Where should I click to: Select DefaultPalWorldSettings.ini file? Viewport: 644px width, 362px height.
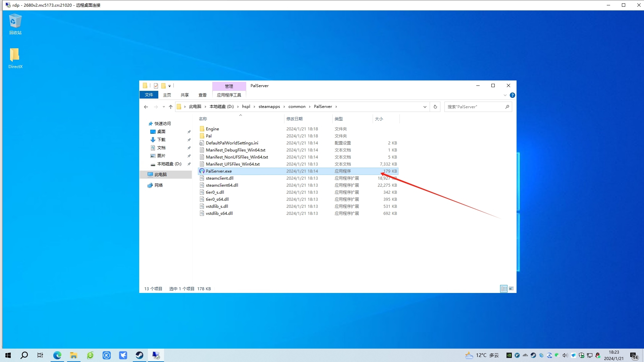click(x=232, y=143)
